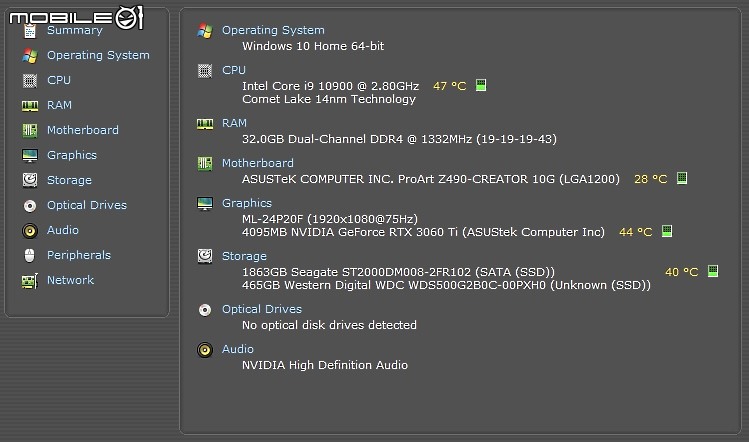The image size is (749, 442).
Task: Go to Peripherals in the sidebar
Action: (x=79, y=255)
